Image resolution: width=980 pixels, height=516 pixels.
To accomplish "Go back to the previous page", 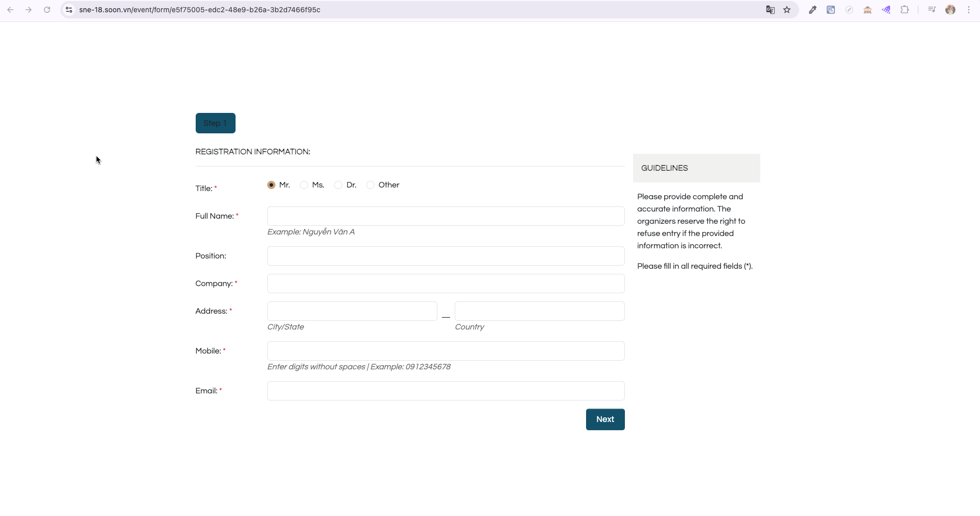I will coord(10,10).
